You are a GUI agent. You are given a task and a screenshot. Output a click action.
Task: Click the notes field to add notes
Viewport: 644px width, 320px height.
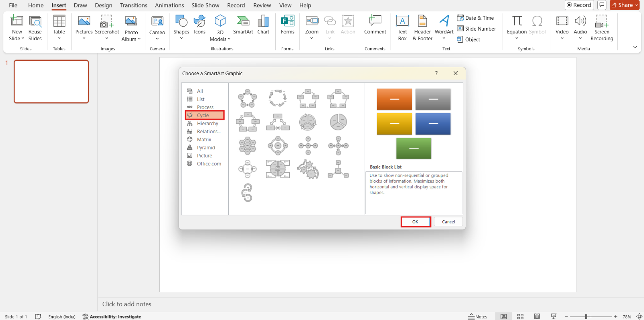[127, 304]
